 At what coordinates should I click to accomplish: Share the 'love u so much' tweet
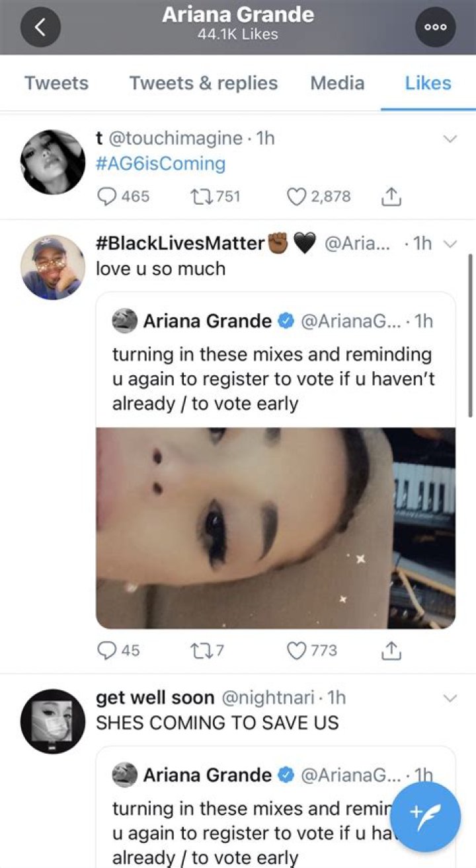point(391,651)
